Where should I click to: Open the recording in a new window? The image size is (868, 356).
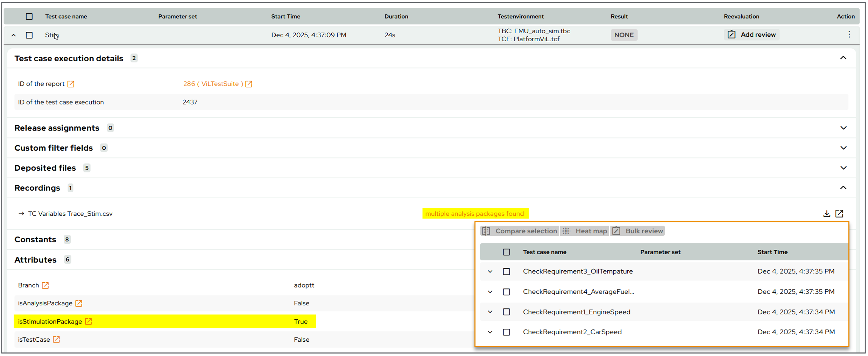(x=839, y=213)
